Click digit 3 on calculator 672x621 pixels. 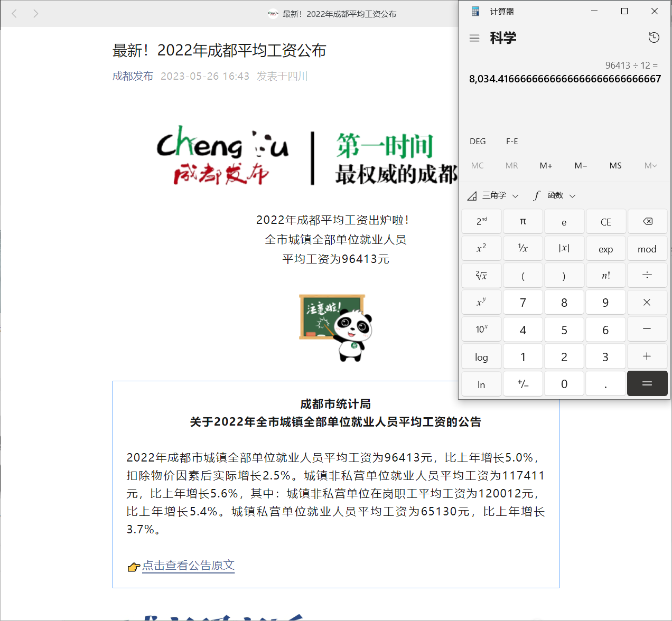[606, 357]
